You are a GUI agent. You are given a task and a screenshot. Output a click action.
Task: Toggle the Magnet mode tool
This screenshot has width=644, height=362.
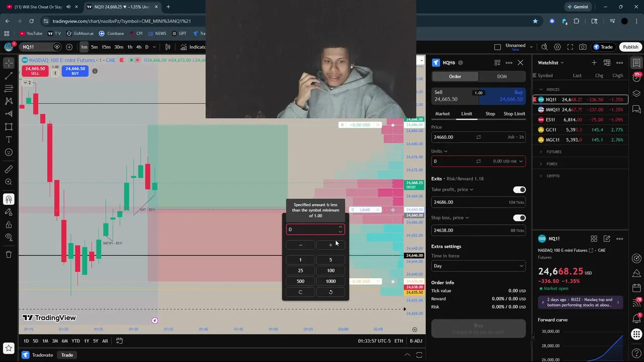click(9, 200)
